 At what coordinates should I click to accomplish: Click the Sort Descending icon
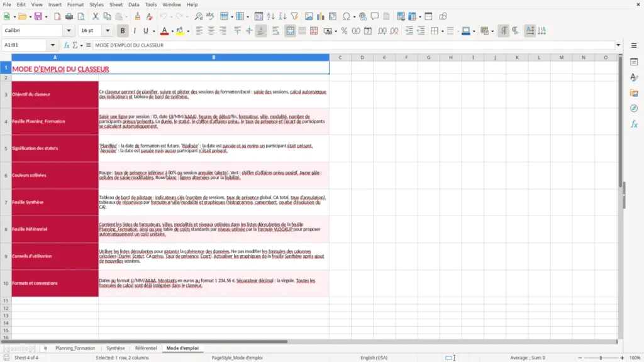282,16
